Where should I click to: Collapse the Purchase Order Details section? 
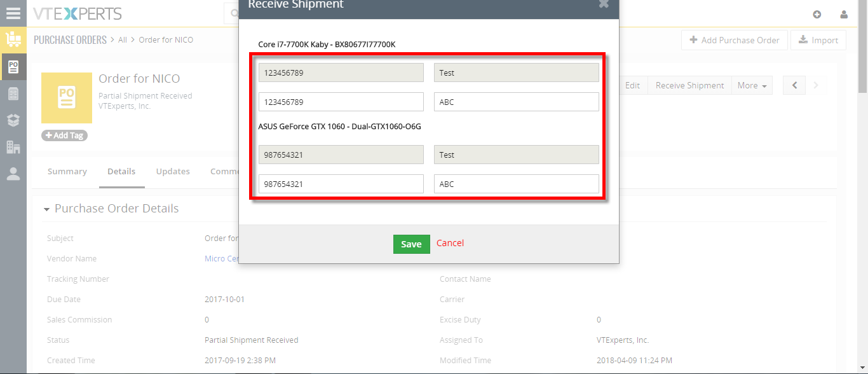coord(46,209)
